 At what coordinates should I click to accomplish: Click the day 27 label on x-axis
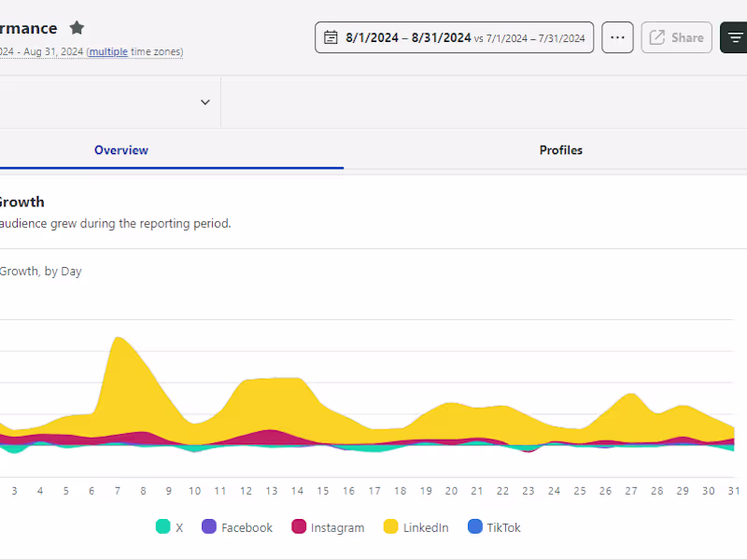(631, 491)
